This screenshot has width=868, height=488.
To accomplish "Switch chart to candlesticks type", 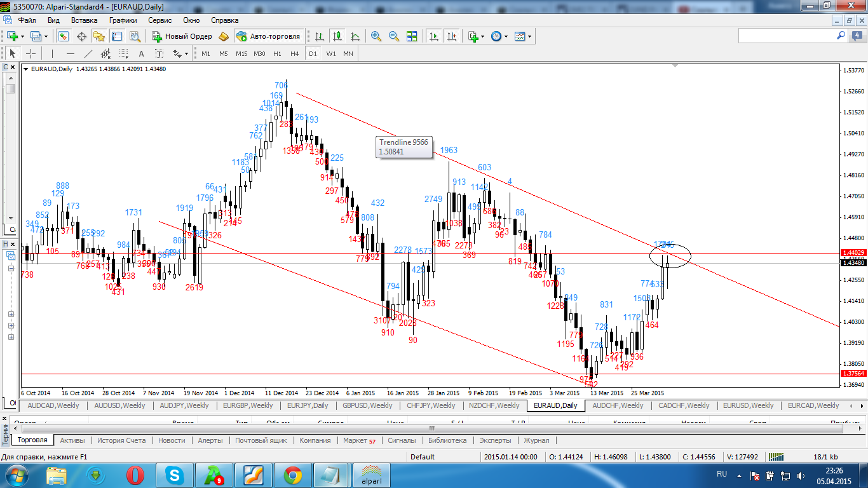I will coord(337,36).
